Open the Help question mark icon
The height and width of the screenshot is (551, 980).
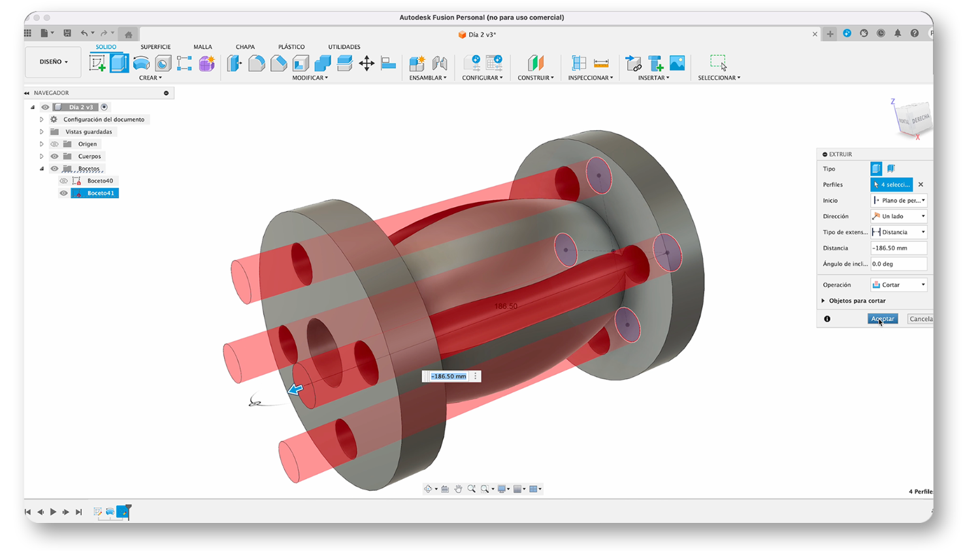[915, 33]
